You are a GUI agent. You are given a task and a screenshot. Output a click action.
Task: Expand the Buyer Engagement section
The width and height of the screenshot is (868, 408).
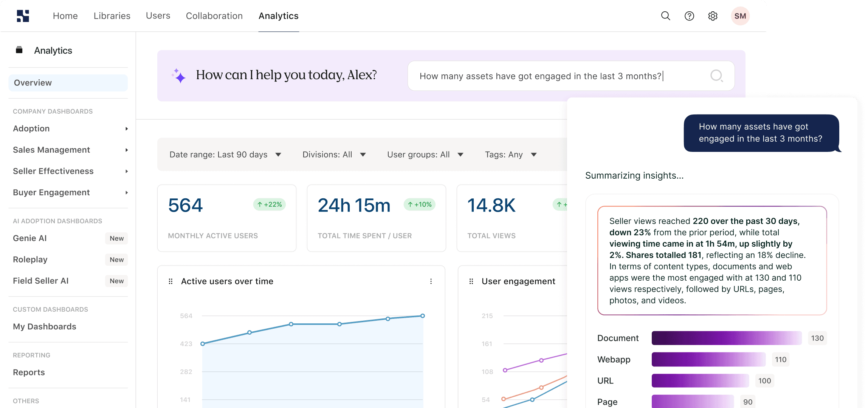pyautogui.click(x=70, y=193)
